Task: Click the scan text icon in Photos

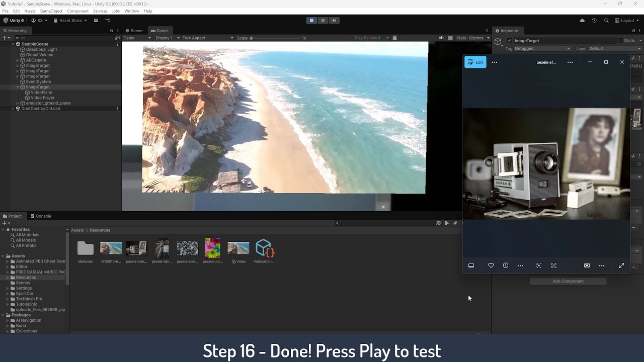Action: [554, 265]
